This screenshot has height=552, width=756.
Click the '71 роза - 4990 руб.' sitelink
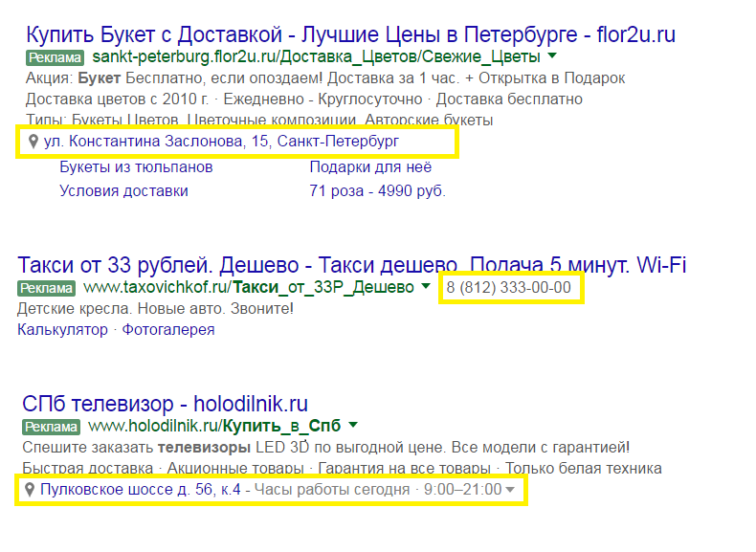point(377,190)
